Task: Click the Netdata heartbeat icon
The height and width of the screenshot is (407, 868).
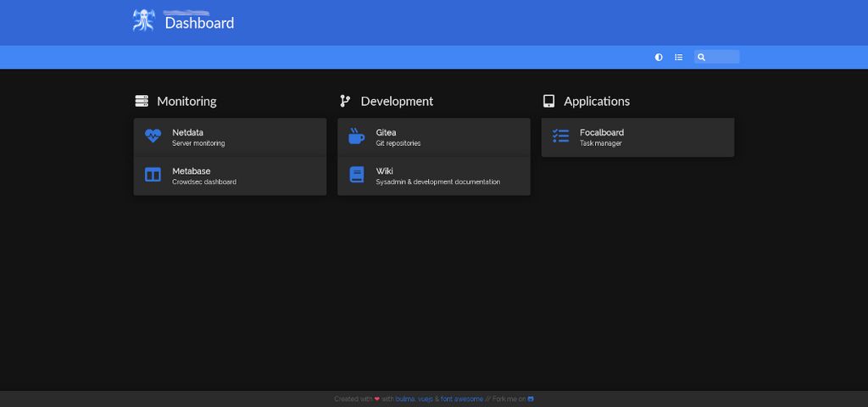Action: [x=153, y=137]
